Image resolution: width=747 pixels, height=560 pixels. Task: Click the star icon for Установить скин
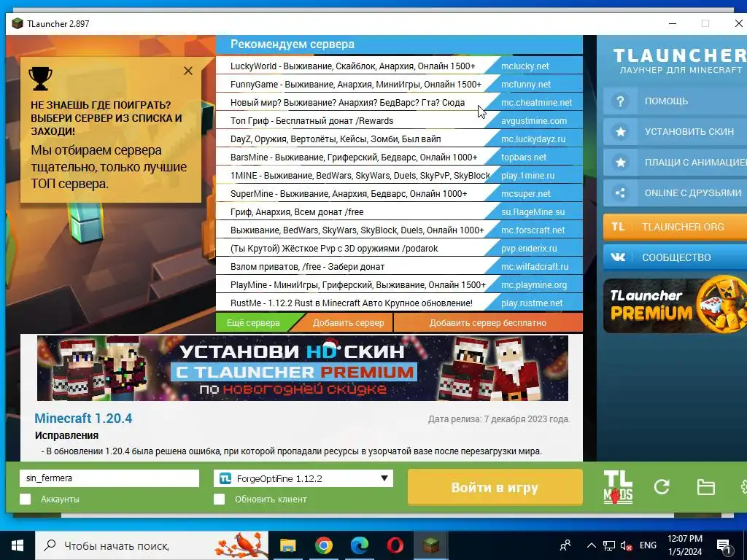coord(620,132)
